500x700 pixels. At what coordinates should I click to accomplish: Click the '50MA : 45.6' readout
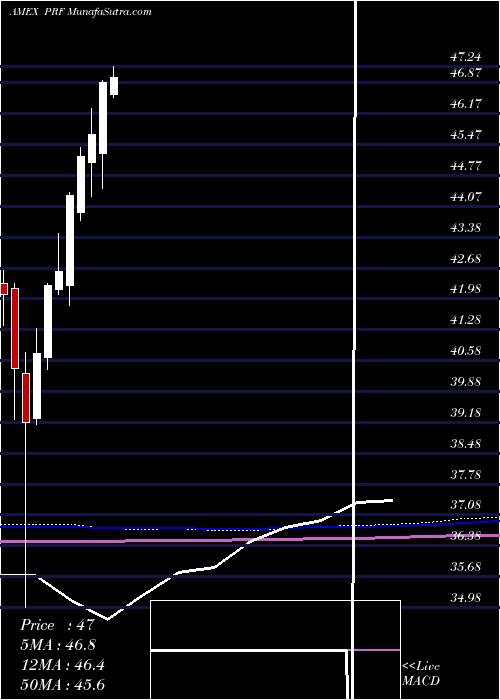62,684
